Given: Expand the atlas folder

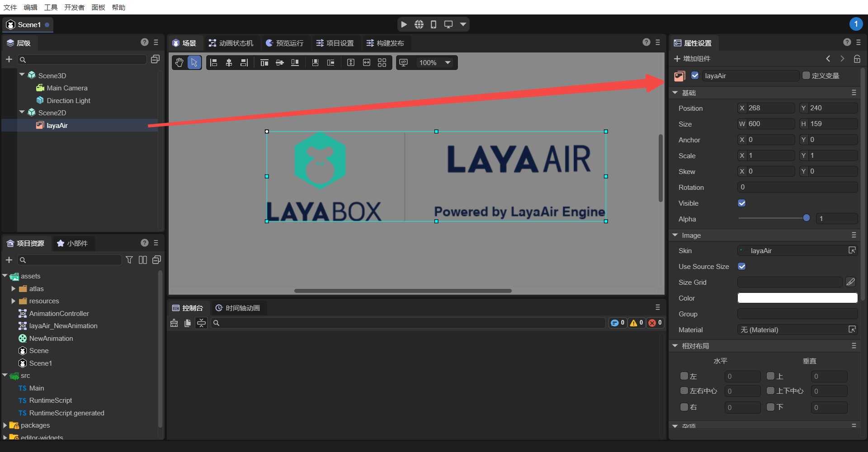Looking at the screenshot, I should pyautogui.click(x=13, y=289).
